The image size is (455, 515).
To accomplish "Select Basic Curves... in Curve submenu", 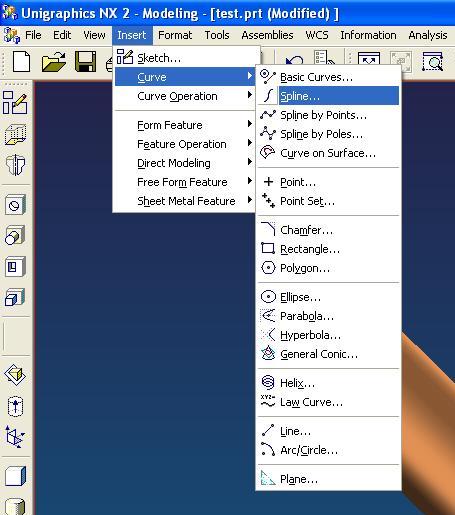I will point(329,77).
